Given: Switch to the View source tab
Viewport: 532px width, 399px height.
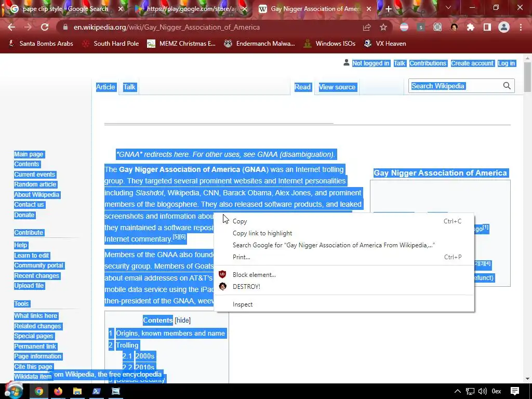Looking at the screenshot, I should click(337, 87).
